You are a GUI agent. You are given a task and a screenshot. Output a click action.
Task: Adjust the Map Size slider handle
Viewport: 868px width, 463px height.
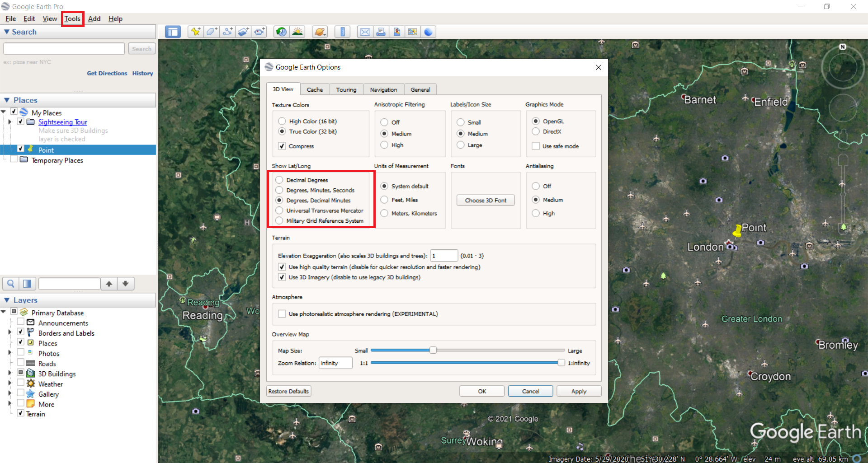click(433, 350)
